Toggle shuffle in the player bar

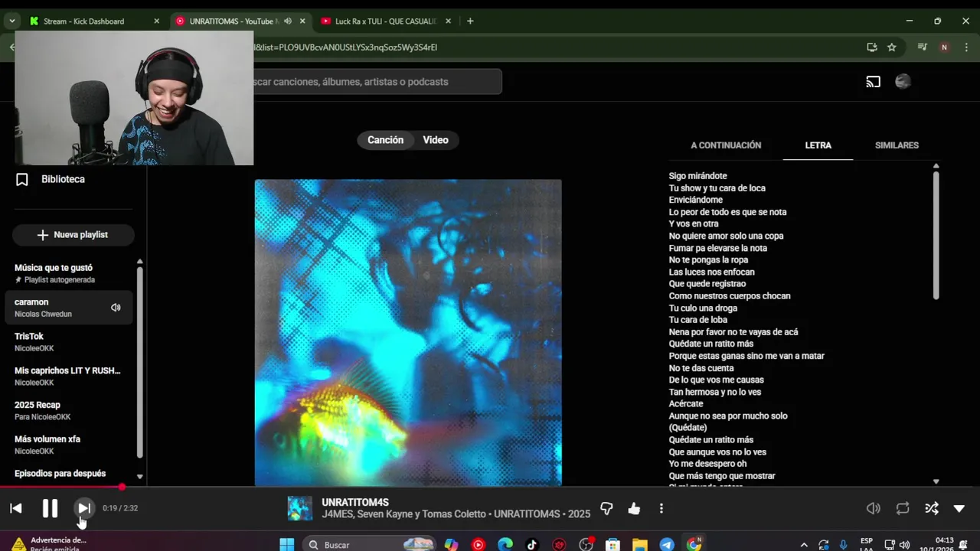point(932,508)
